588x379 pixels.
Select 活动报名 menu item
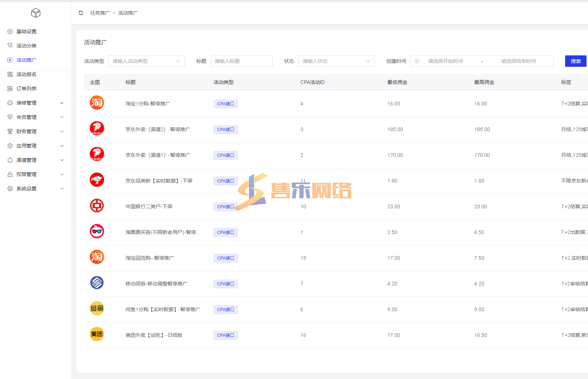(x=26, y=74)
